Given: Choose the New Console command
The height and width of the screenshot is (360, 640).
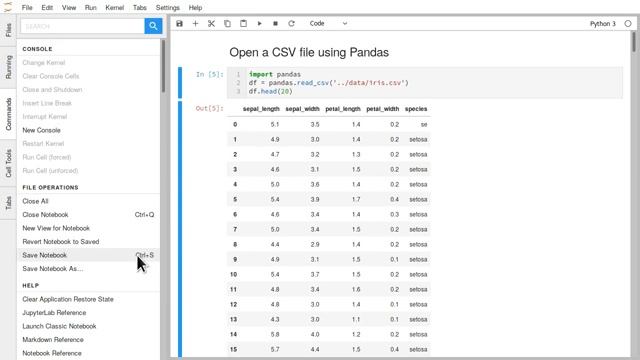Looking at the screenshot, I should tap(88, 130).
